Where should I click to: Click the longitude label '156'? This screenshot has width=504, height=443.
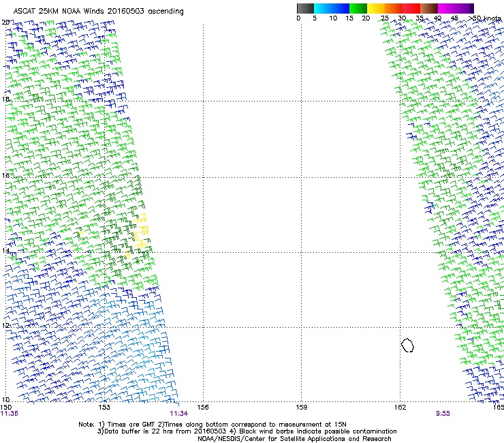click(203, 408)
